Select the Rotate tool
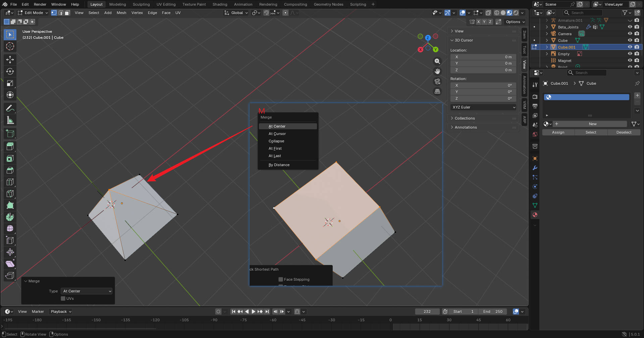Viewport: 644px width, 338px height. point(10,71)
